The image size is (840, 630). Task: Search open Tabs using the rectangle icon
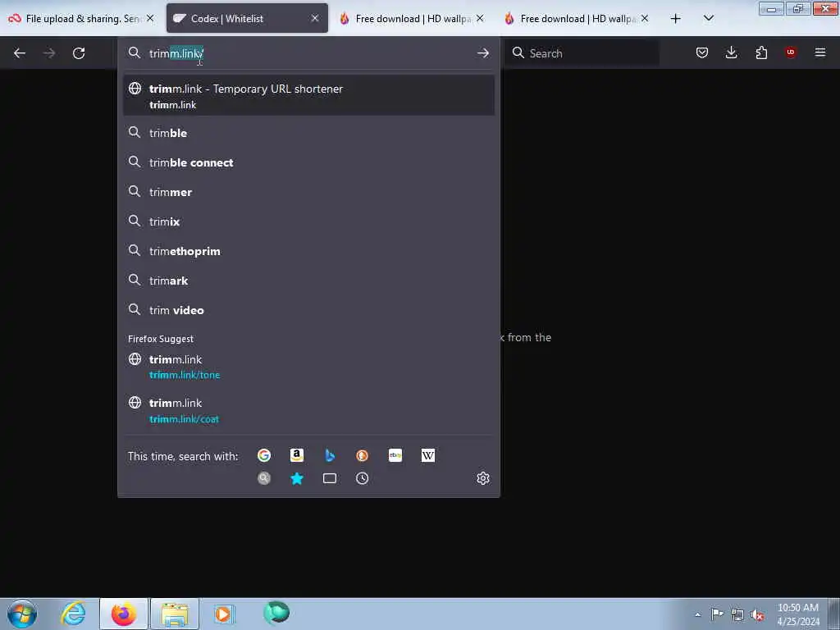tap(330, 478)
